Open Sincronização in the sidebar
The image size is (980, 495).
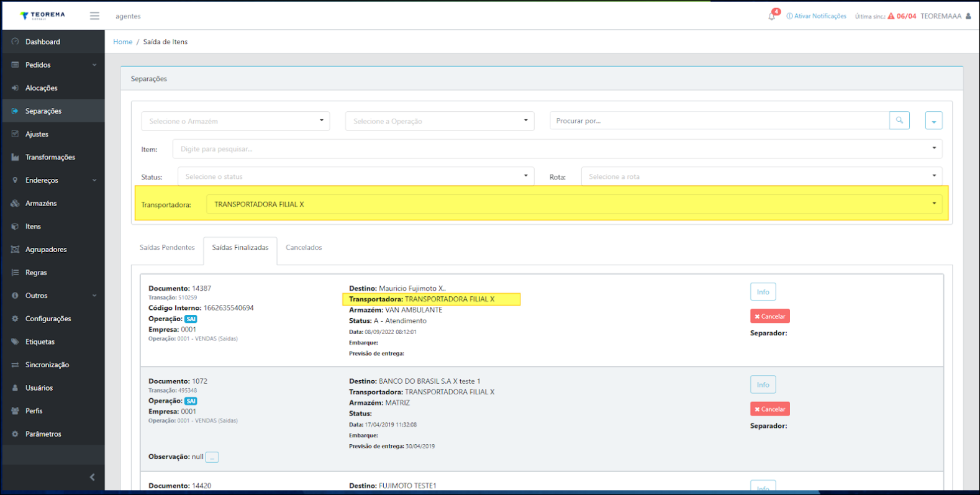47,365
